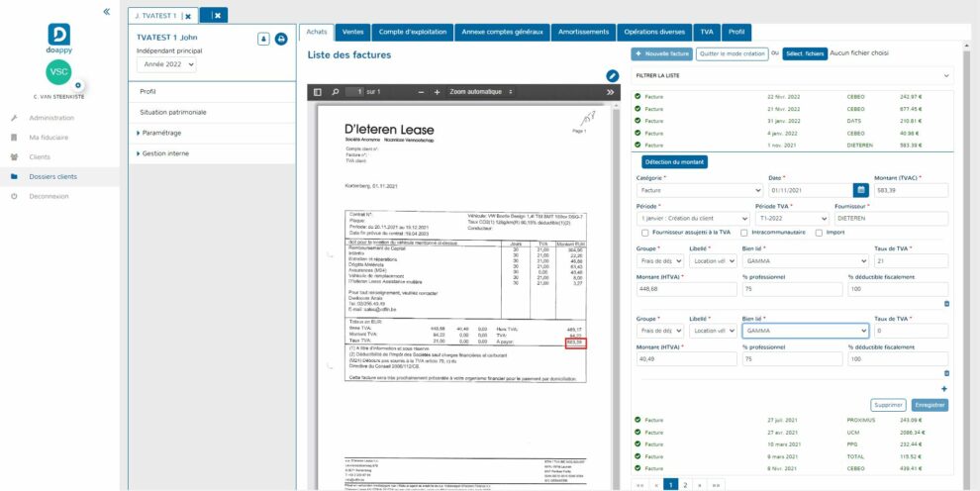Image resolution: width=980 pixels, height=491 pixels.
Task: Open the date picker calendar icon
Action: 861,189
